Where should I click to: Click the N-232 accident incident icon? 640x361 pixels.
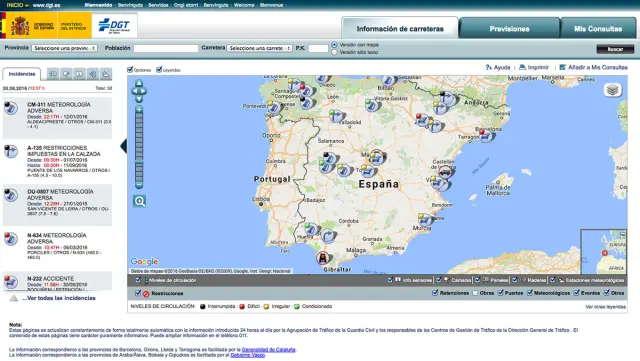pos(11,281)
